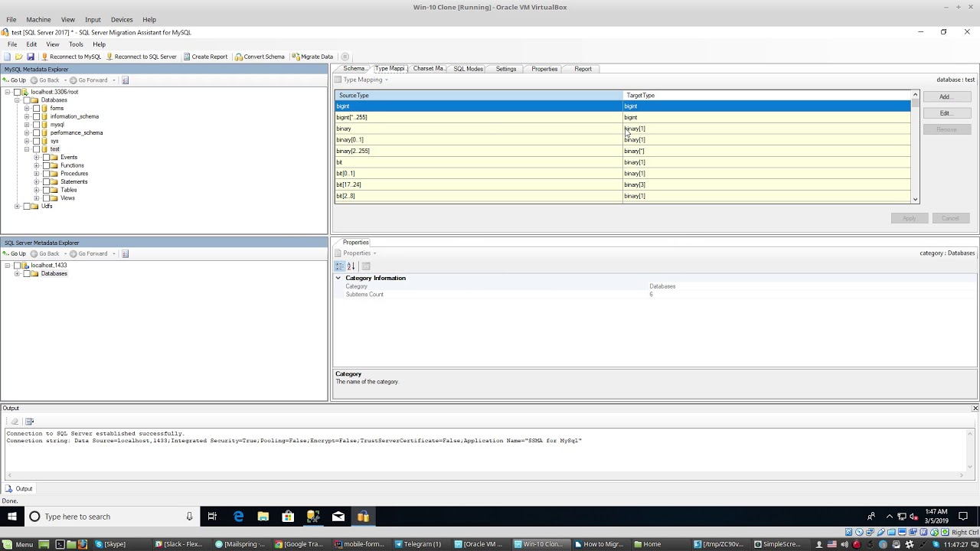Viewport: 980px width, 551px height.
Task: Click the New Project toolbar icon
Action: (7, 57)
